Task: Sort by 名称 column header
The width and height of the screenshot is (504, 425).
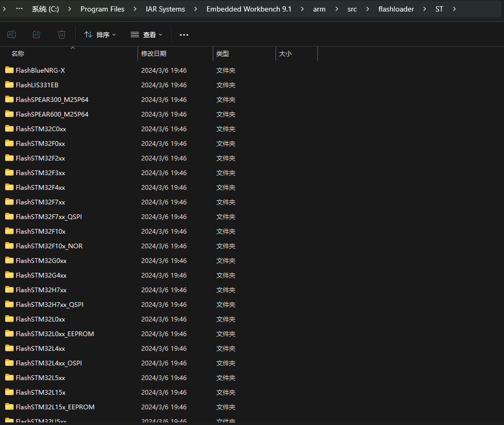Action: point(18,54)
